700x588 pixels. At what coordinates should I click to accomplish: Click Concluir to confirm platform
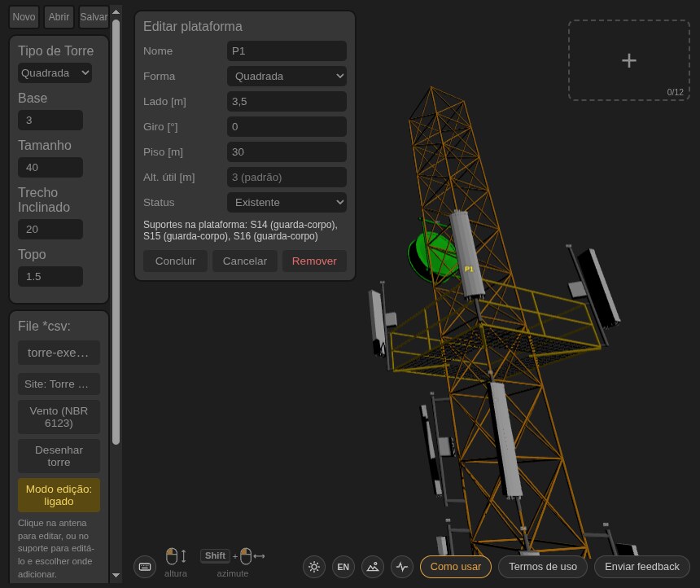pyautogui.click(x=175, y=261)
